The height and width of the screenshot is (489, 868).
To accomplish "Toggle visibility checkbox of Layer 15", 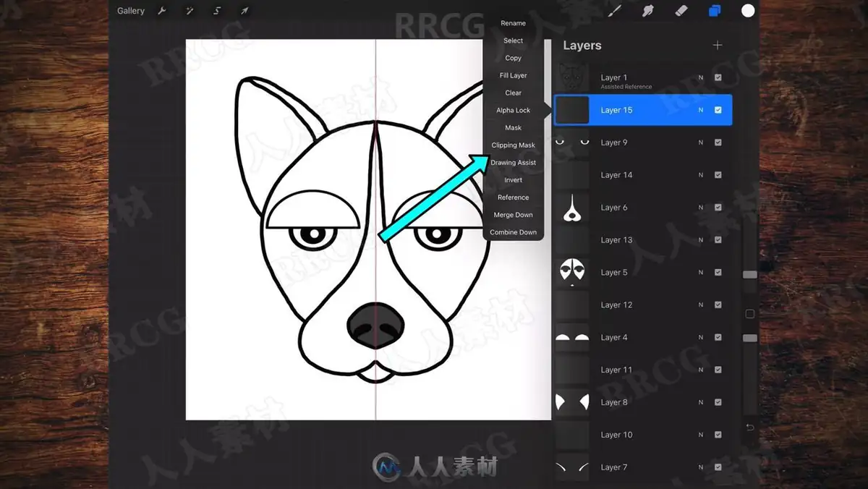I will point(718,110).
